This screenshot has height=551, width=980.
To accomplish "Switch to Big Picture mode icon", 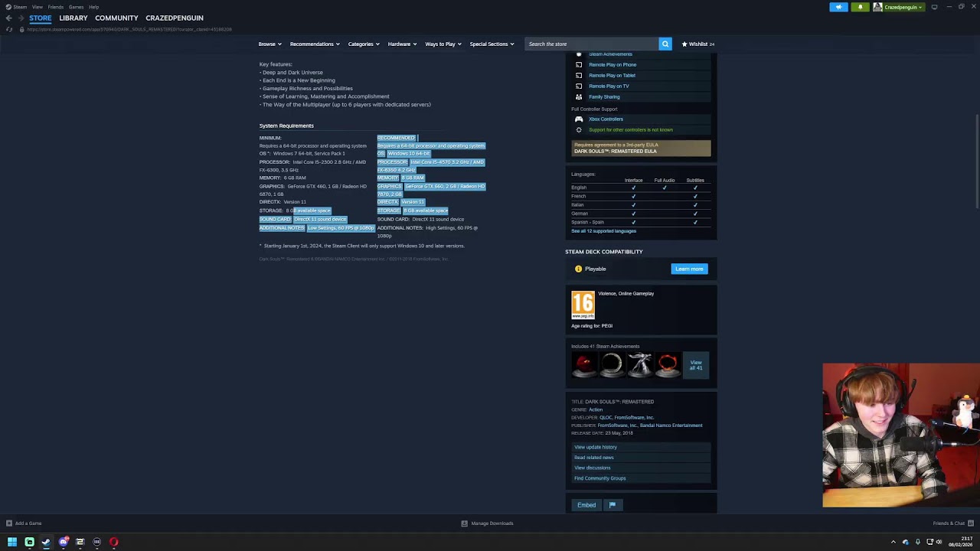I will pyautogui.click(x=934, y=7).
